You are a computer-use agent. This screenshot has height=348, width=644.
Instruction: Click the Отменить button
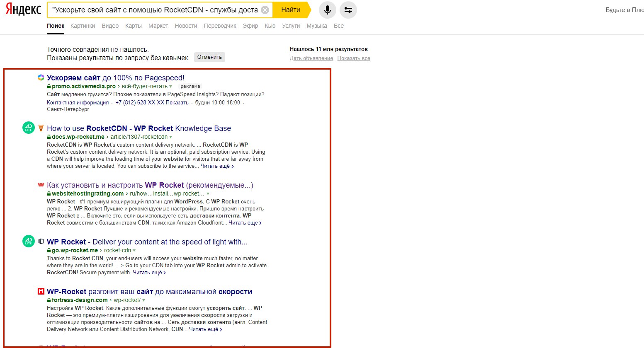[209, 57]
